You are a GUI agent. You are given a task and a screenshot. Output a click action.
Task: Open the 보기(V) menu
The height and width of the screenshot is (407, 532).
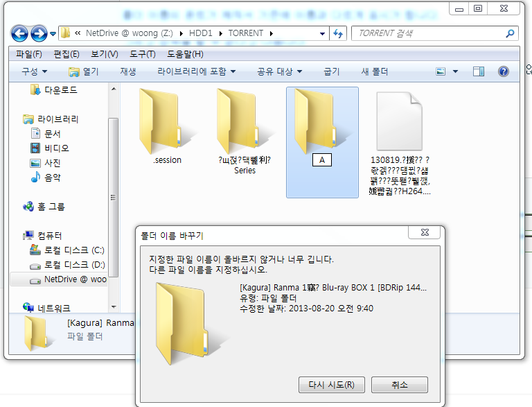click(105, 54)
